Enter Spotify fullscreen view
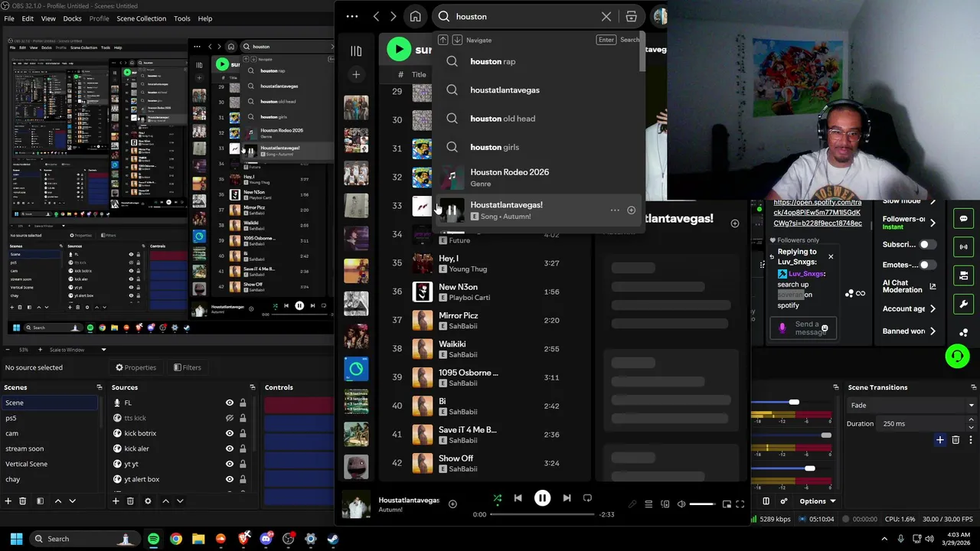Viewport: 980px width, 551px height. (740, 504)
